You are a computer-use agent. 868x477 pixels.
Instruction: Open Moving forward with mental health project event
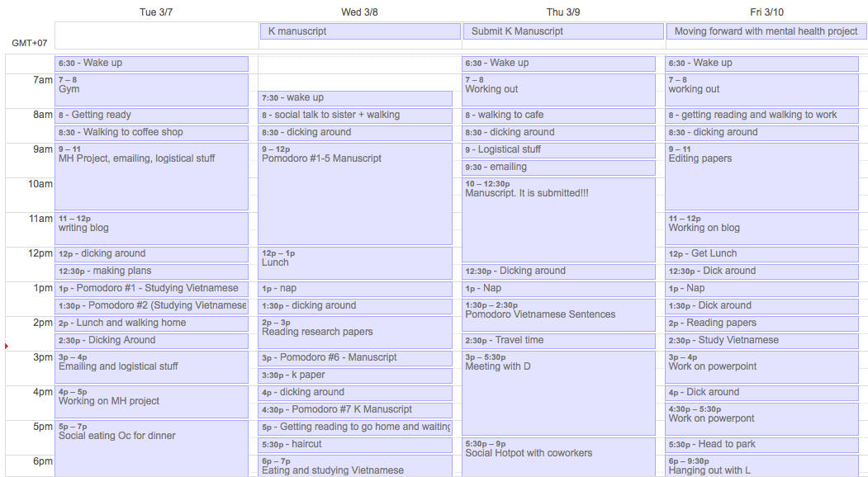coord(766,31)
